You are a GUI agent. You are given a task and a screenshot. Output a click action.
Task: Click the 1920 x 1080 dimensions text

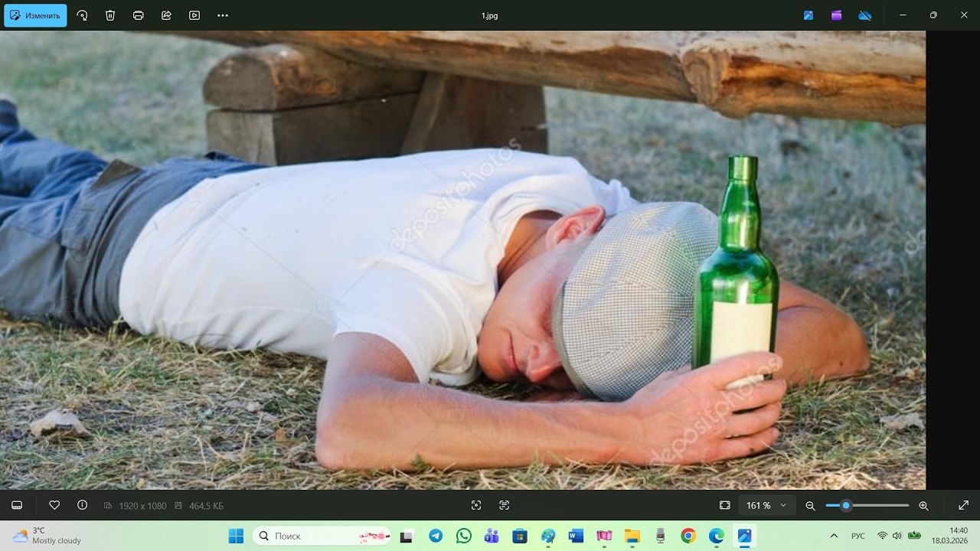point(142,506)
